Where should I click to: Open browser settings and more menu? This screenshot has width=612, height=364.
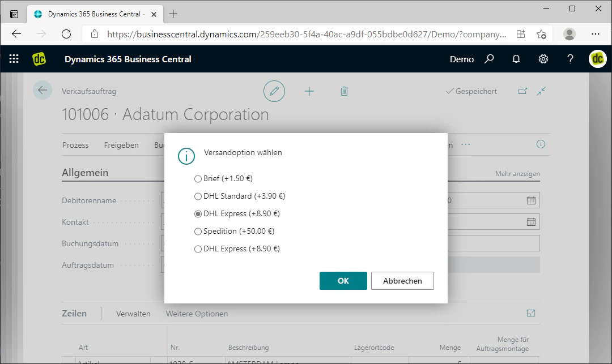[595, 34]
